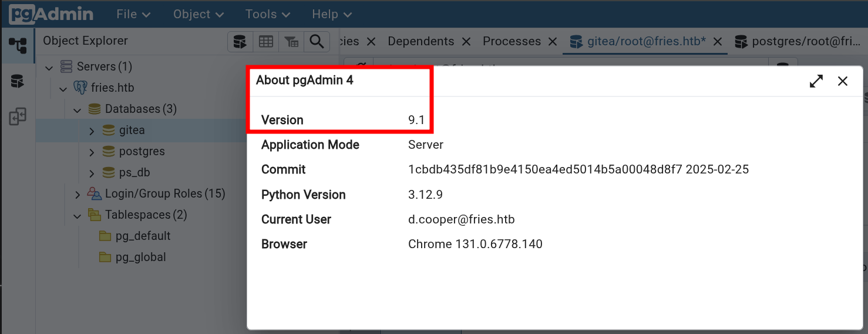Open the Help menu

tap(332, 14)
